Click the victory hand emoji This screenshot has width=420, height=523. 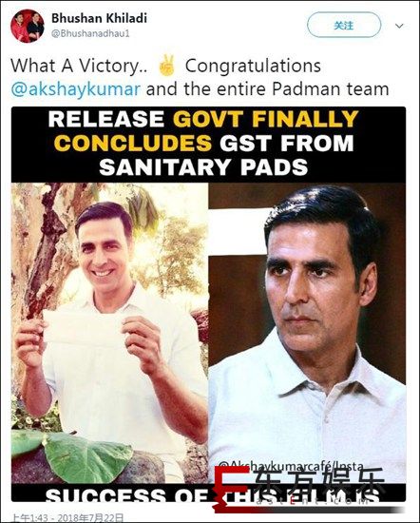pyautogui.click(x=166, y=66)
